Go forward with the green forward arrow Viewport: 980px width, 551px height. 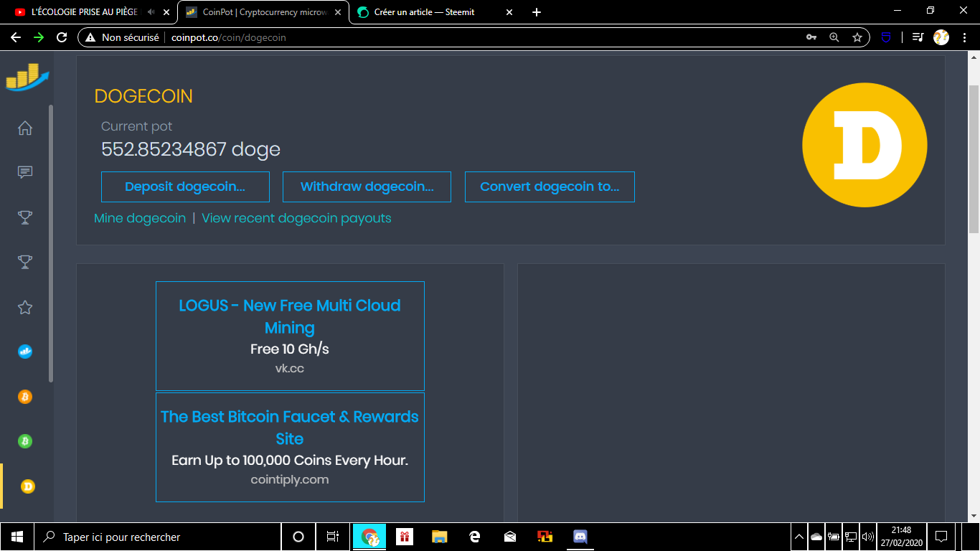pos(39,37)
